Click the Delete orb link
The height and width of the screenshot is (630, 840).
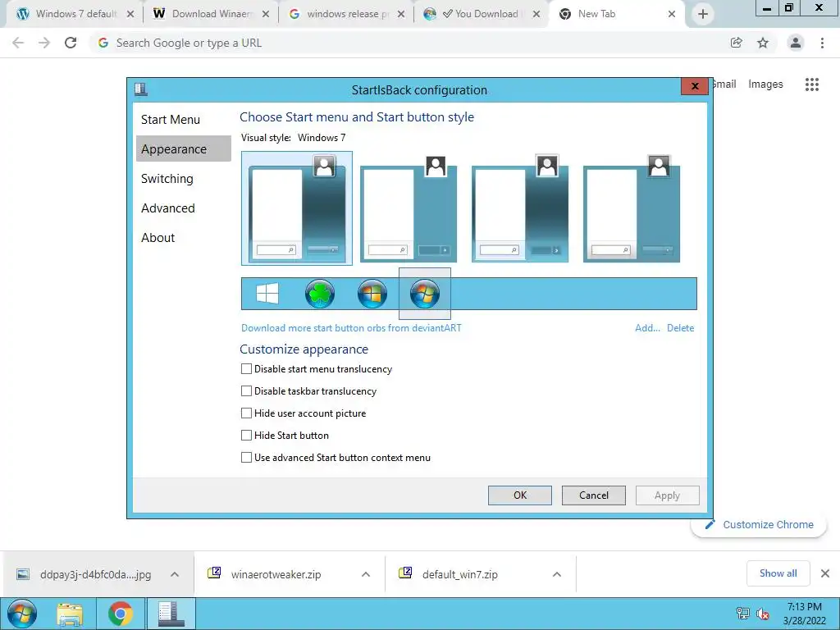point(680,328)
